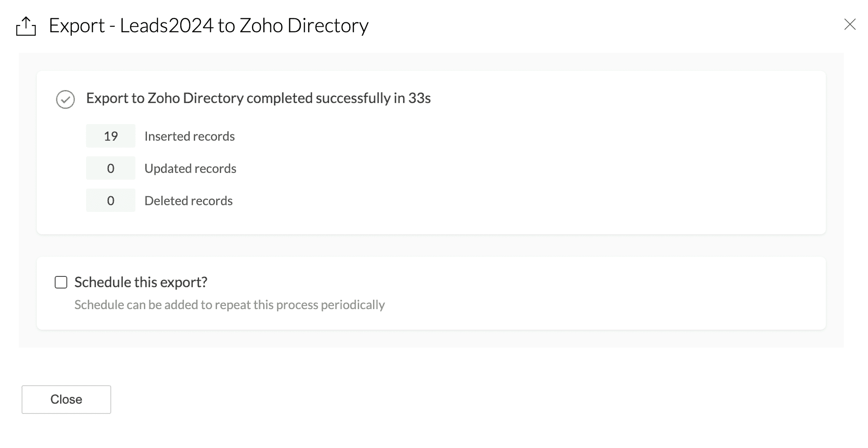Click the word "Export" in dialog title
Screen dimensions: 868x448
coord(77,26)
